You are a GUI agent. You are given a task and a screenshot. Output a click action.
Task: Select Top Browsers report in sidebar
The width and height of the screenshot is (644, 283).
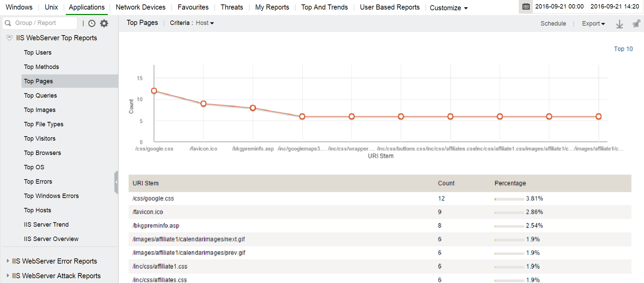coord(42,153)
